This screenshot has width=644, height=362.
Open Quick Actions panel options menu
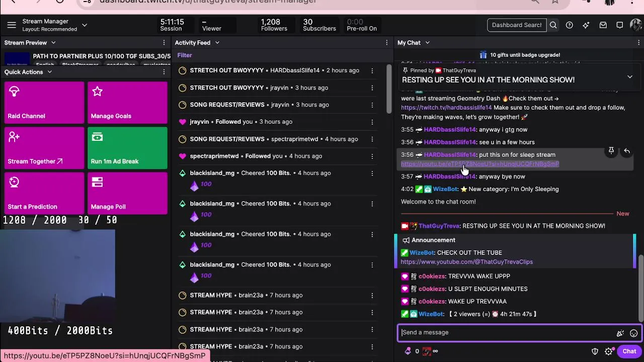[x=164, y=72]
